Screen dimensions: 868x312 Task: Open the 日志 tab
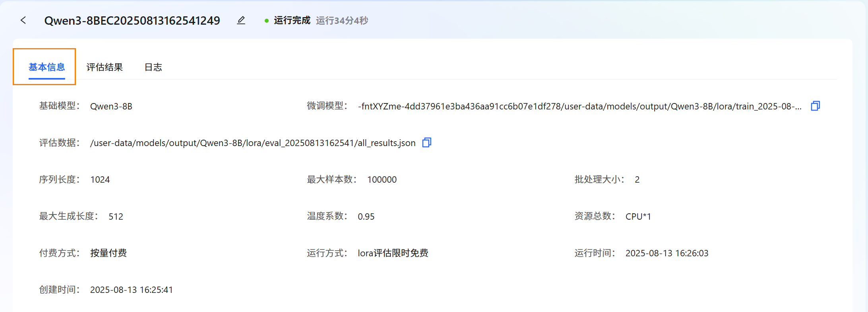[153, 67]
